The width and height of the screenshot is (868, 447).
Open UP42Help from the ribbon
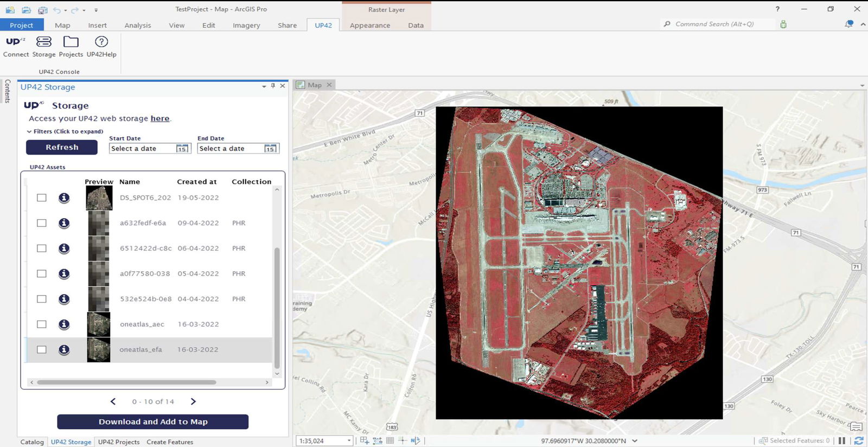coord(101,47)
